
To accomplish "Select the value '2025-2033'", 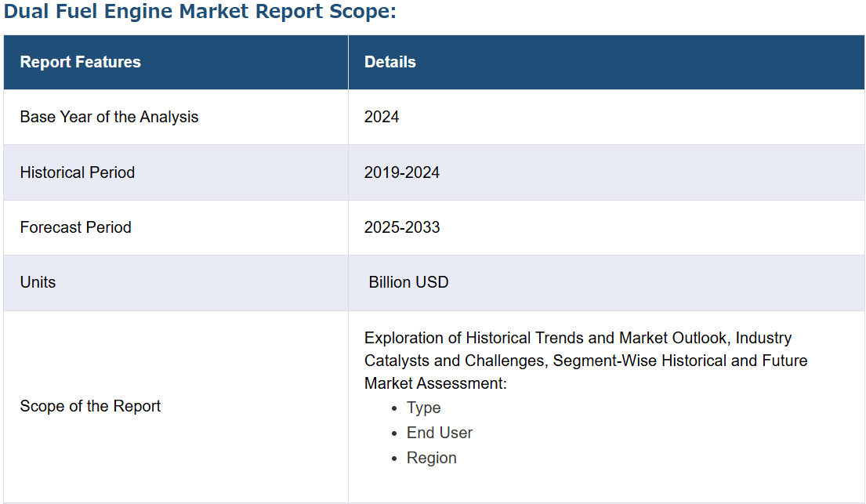I will click(401, 227).
